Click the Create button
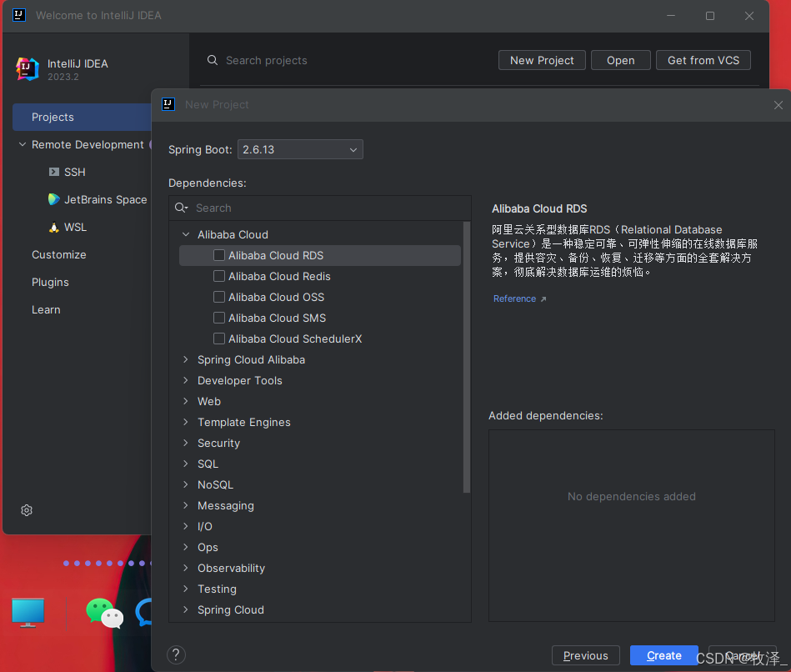Screen dimensions: 791x672 pos(663,655)
